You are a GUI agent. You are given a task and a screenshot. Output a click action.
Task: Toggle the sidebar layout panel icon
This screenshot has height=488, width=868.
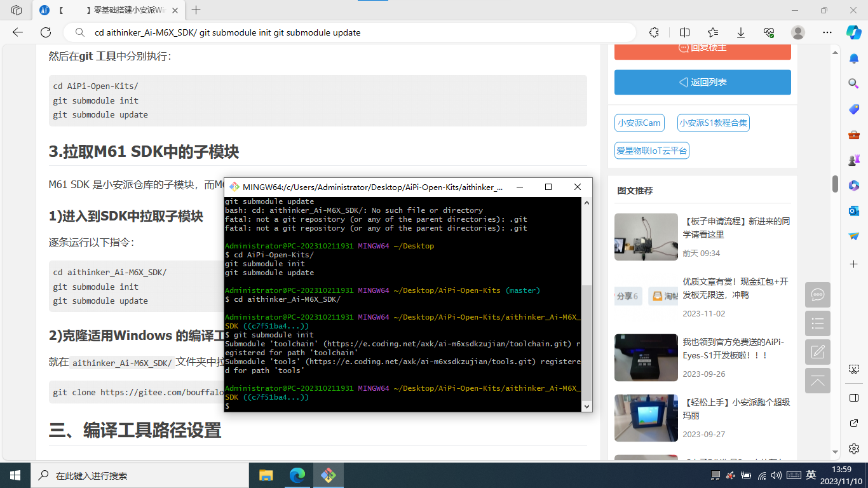click(x=854, y=398)
